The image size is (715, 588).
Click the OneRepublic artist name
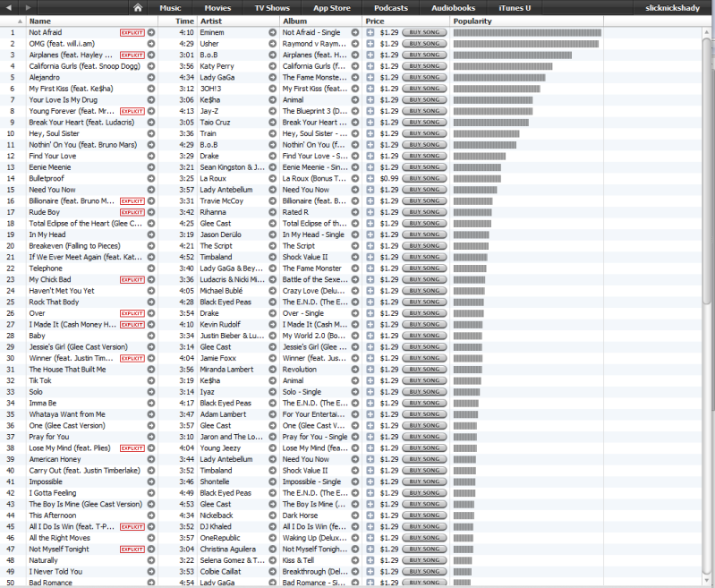click(220, 538)
